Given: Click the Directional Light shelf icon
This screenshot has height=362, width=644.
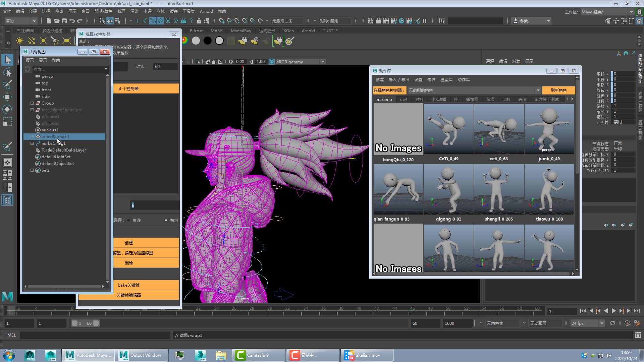Looking at the screenshot, I should (x=32, y=41).
